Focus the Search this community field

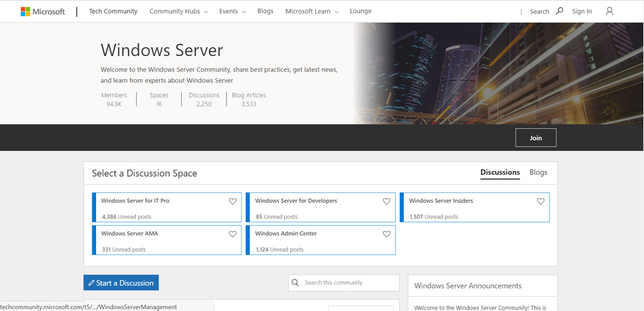pos(344,283)
